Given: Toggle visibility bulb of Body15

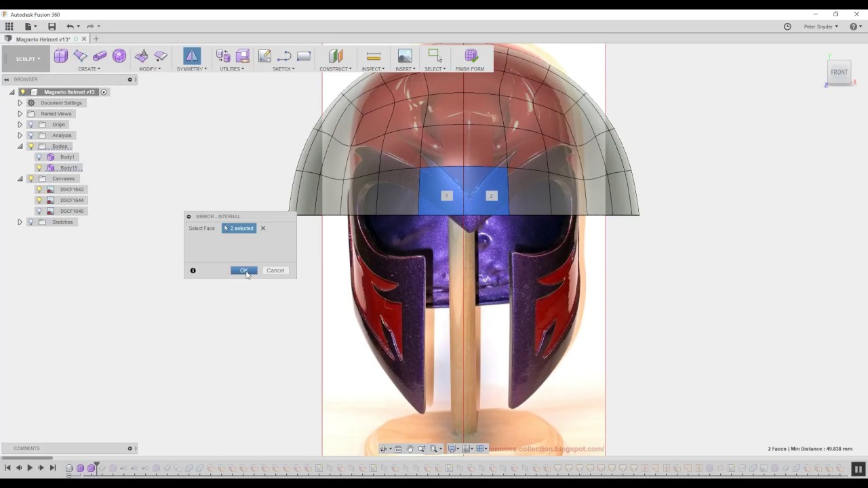Looking at the screenshot, I should pos(39,168).
